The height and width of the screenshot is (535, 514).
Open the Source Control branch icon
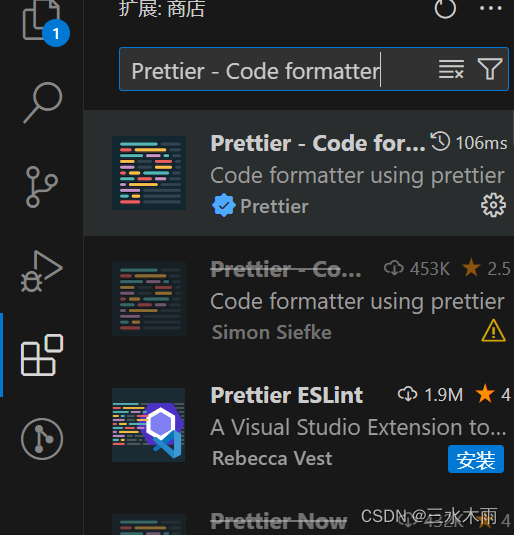click(42, 187)
